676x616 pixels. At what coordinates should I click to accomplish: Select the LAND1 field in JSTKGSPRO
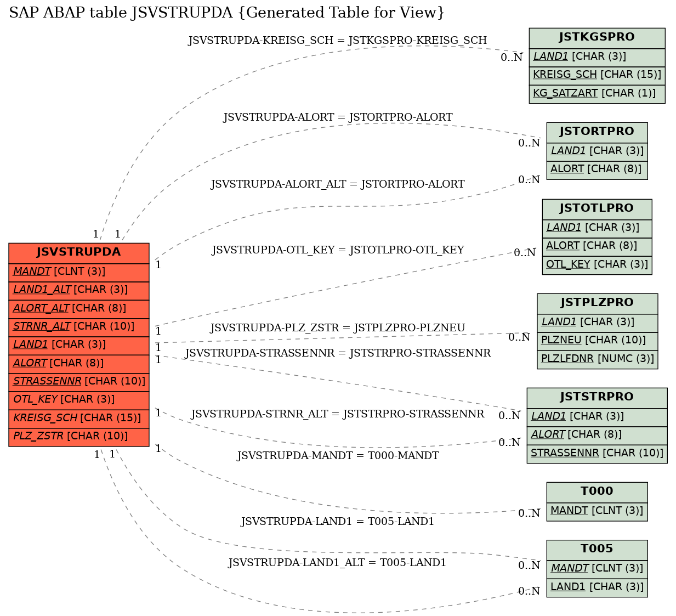[597, 57]
